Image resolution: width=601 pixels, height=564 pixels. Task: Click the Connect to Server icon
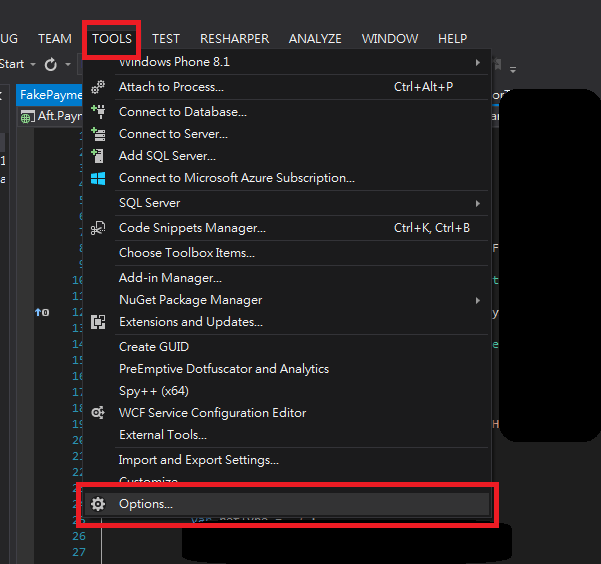98,134
